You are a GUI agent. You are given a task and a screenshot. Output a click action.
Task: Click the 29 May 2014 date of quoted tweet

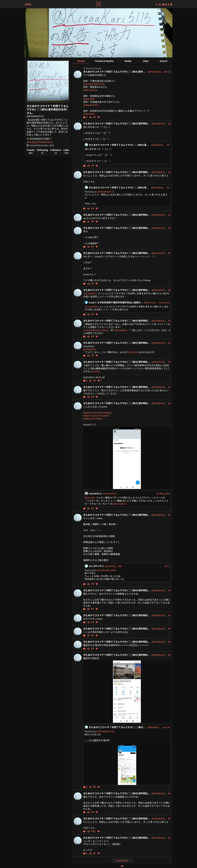click(163, 493)
